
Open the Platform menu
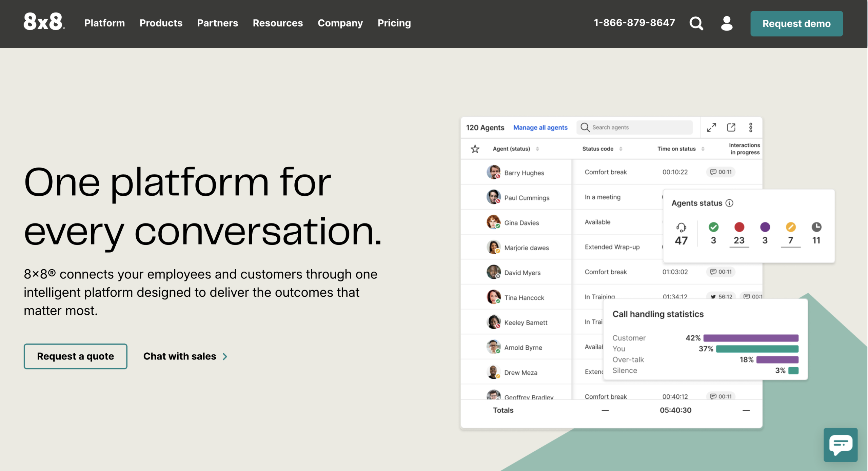tap(104, 23)
